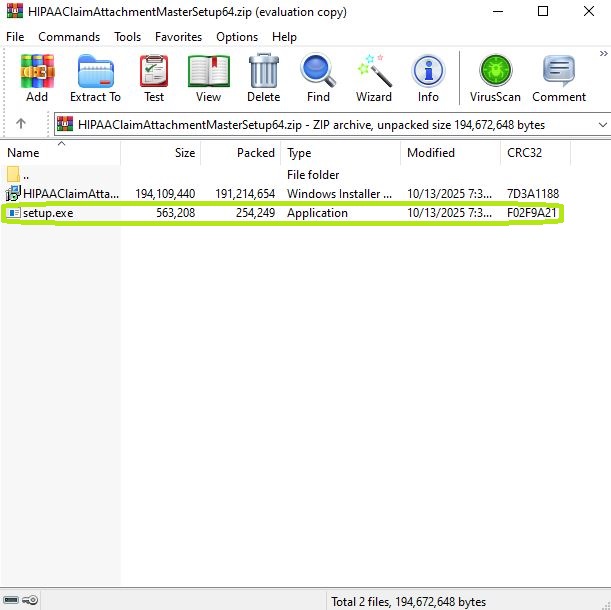Open the Options menu
Image resolution: width=611 pixels, height=610 pixels.
237,37
